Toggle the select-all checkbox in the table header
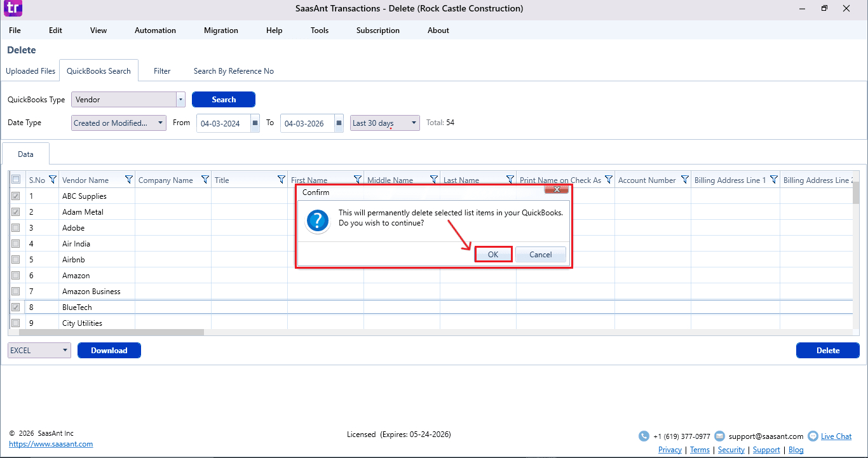Screen dimensions: 868x458 click(x=16, y=180)
